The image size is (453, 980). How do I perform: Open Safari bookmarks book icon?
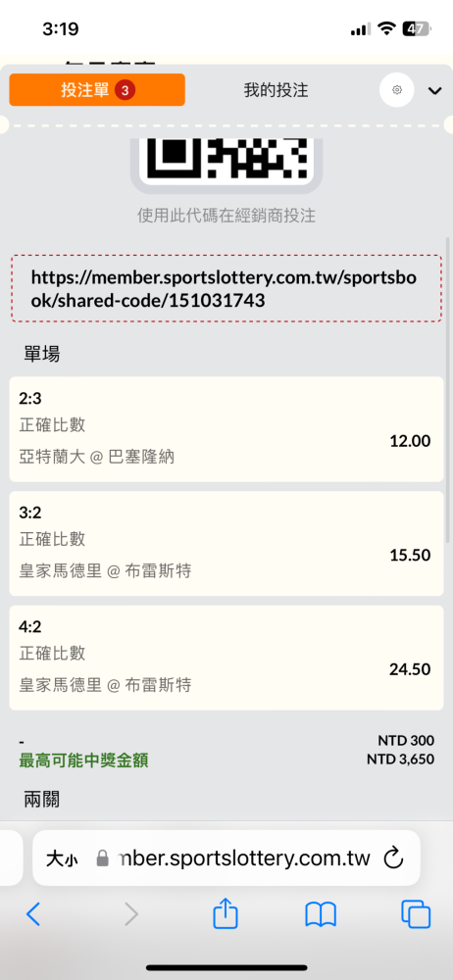[x=321, y=914]
